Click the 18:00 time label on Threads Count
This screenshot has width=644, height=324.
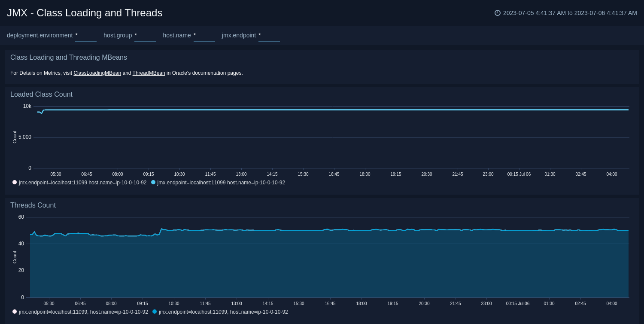coord(361,303)
